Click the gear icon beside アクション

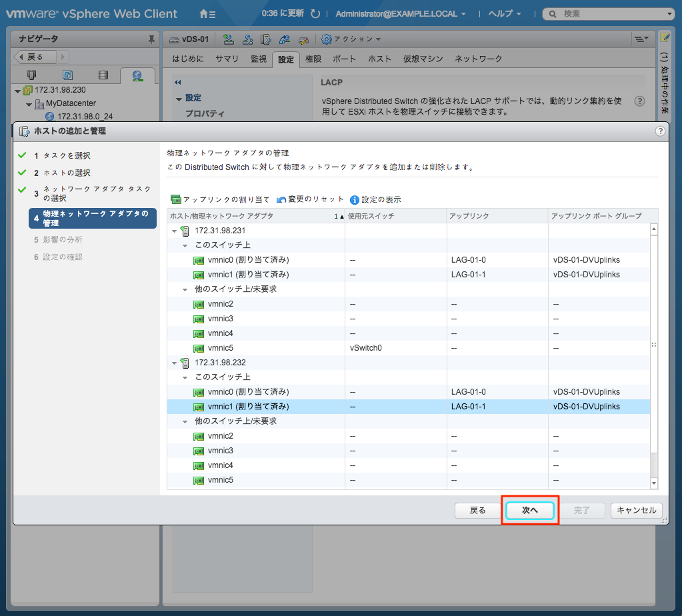[326, 39]
